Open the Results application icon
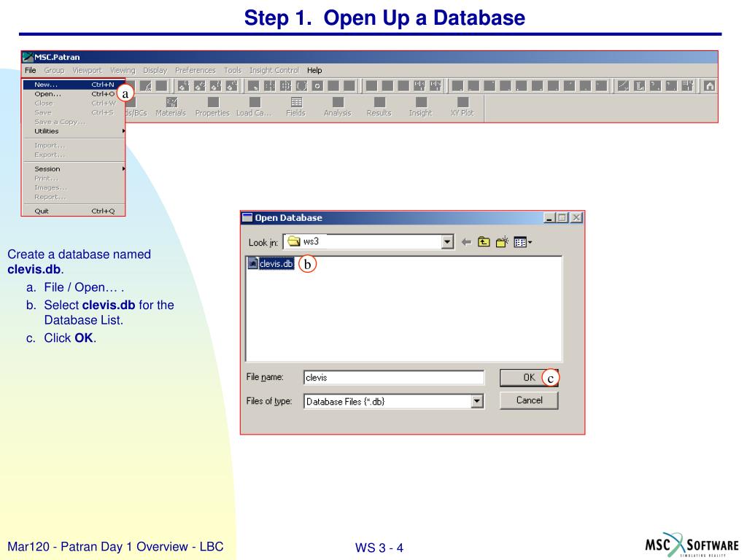 tap(379, 107)
